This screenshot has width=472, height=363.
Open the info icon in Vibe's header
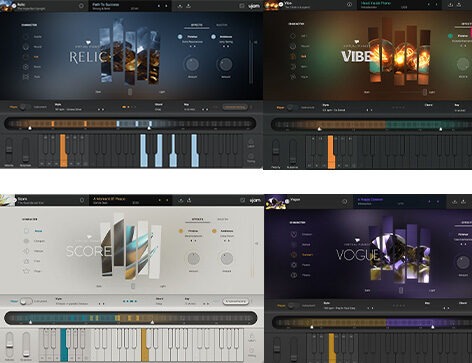[x=349, y=5]
